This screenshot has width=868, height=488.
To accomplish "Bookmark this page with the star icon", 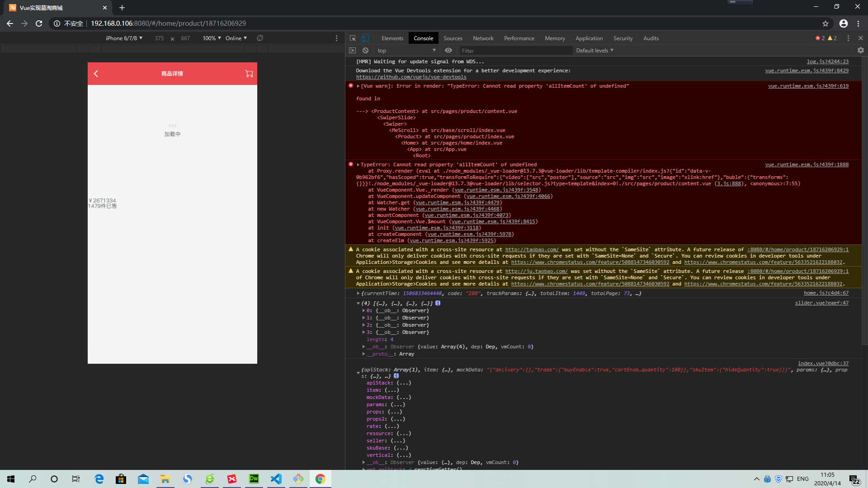I will pos(826,23).
